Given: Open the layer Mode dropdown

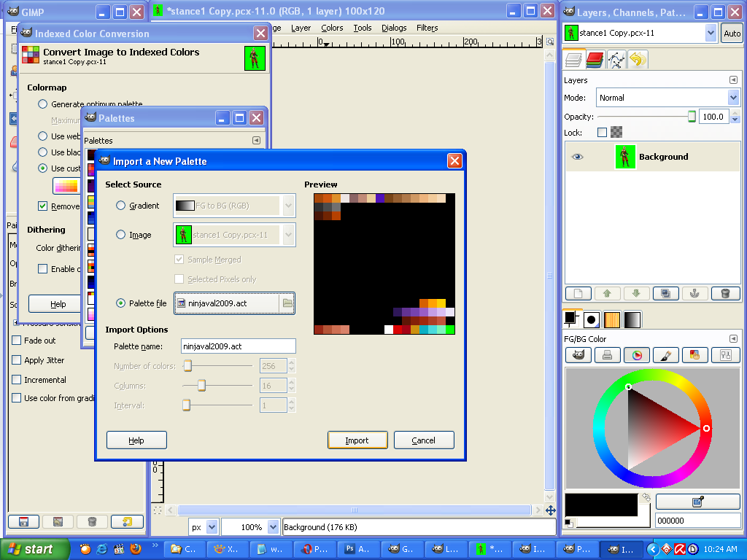Looking at the screenshot, I should click(667, 98).
